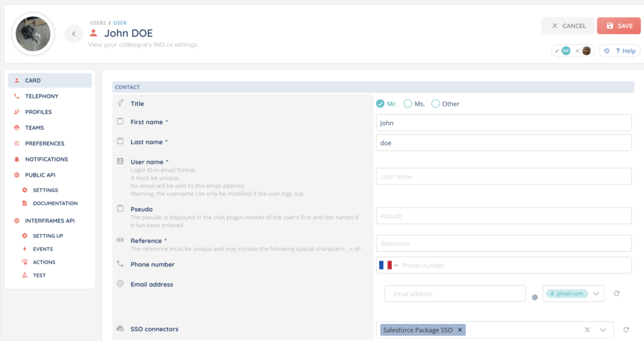Clear all SSO connectors with the X icon
Screen dimensions: 644x341
pos(587,330)
